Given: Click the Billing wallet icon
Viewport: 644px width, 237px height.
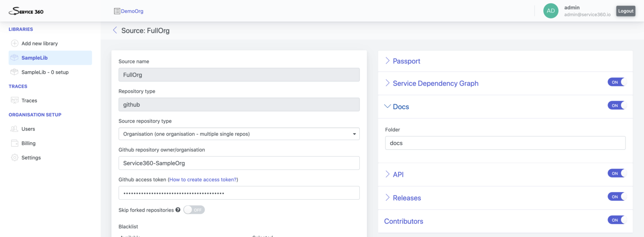Looking at the screenshot, I should click(15, 143).
